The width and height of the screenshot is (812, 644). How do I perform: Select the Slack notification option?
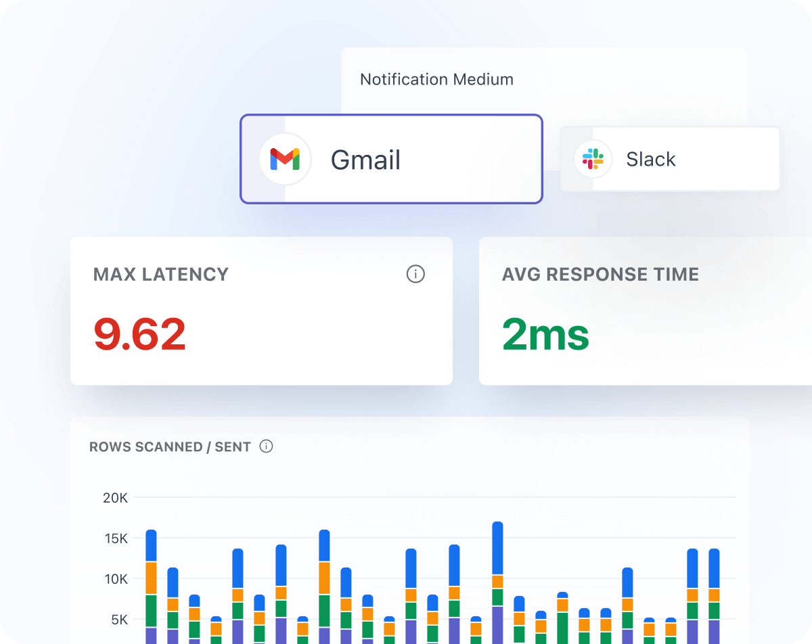point(670,159)
